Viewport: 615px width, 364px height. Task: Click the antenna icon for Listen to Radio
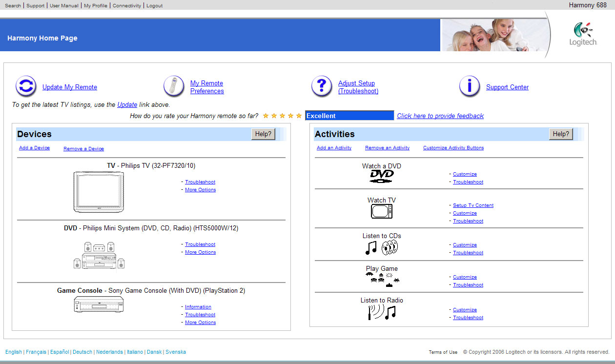pyautogui.click(x=382, y=312)
